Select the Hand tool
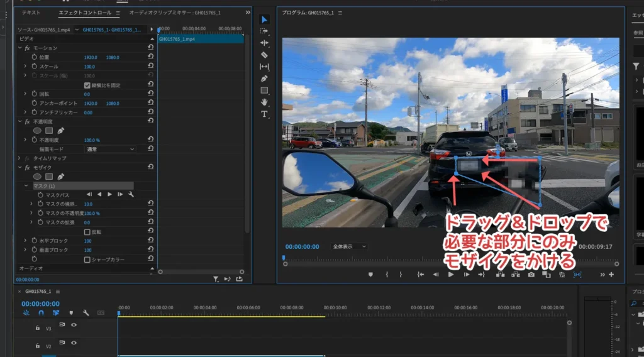Screen dimensions: 644x357 point(264,102)
